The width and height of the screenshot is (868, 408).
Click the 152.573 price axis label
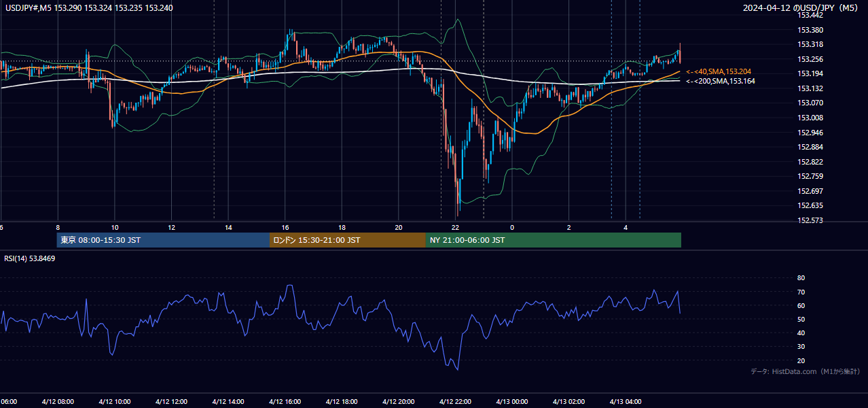(x=810, y=220)
